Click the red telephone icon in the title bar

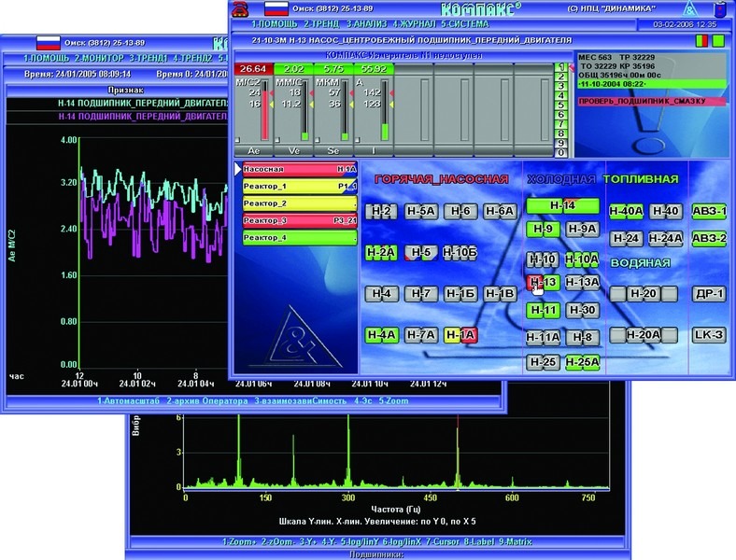click(240, 9)
